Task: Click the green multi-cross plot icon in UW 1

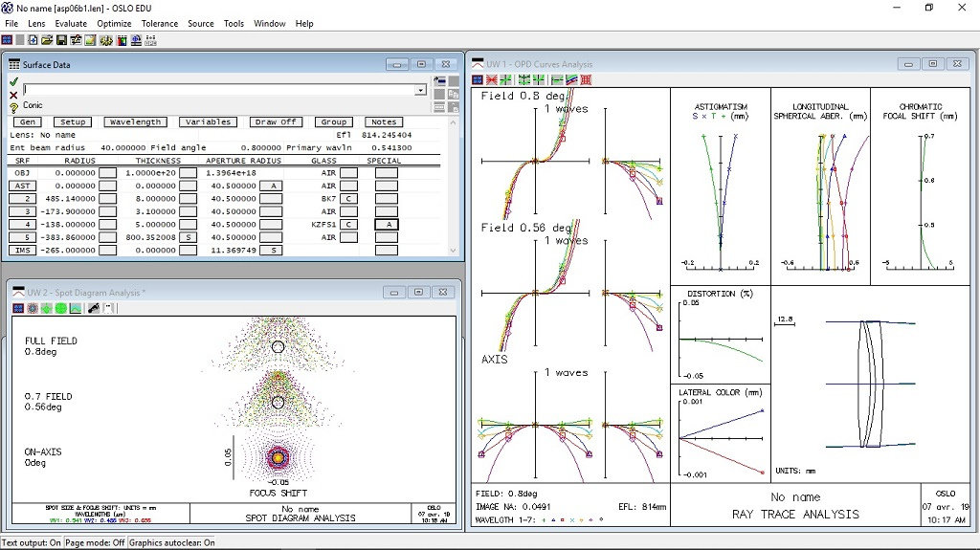Action: (523, 80)
